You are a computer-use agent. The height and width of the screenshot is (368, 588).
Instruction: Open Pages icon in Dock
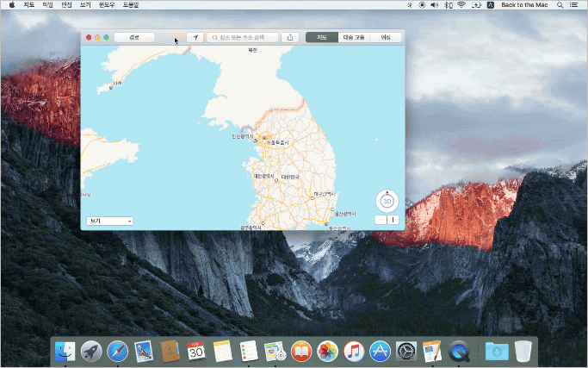point(432,352)
